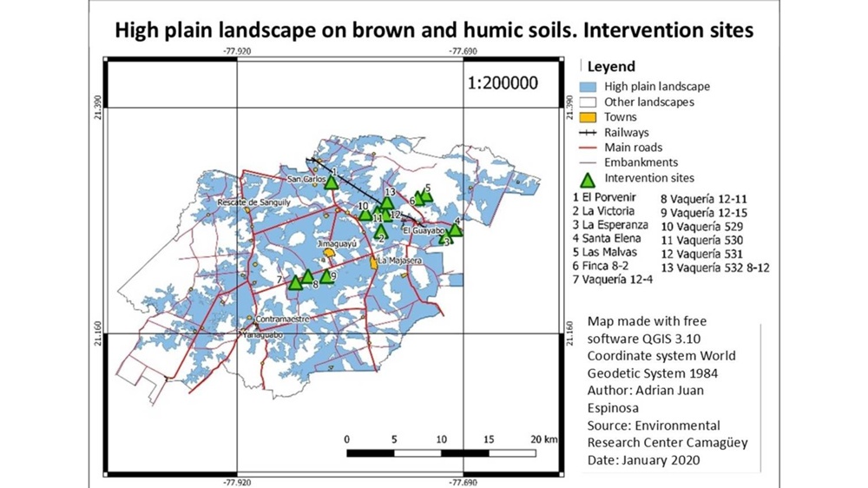This screenshot has width=868, height=488.
Task: Click site marker 4 east of El Guayabo
Action: tap(455, 229)
